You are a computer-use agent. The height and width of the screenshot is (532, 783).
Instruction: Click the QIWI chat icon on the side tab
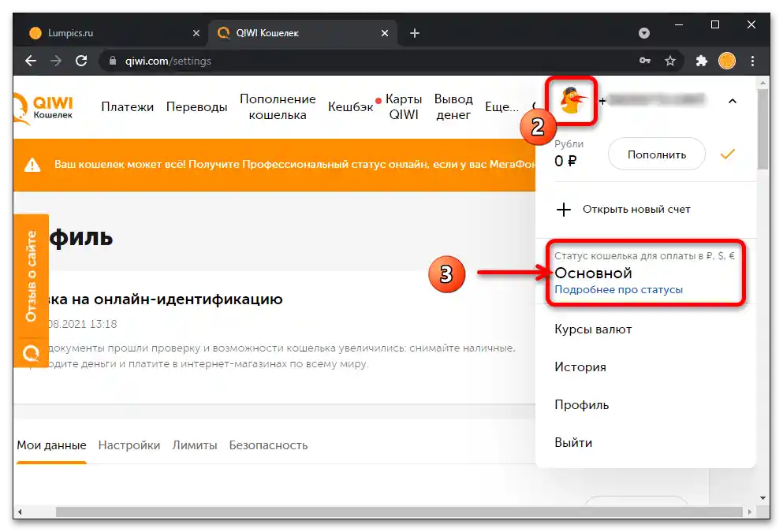pyautogui.click(x=31, y=353)
